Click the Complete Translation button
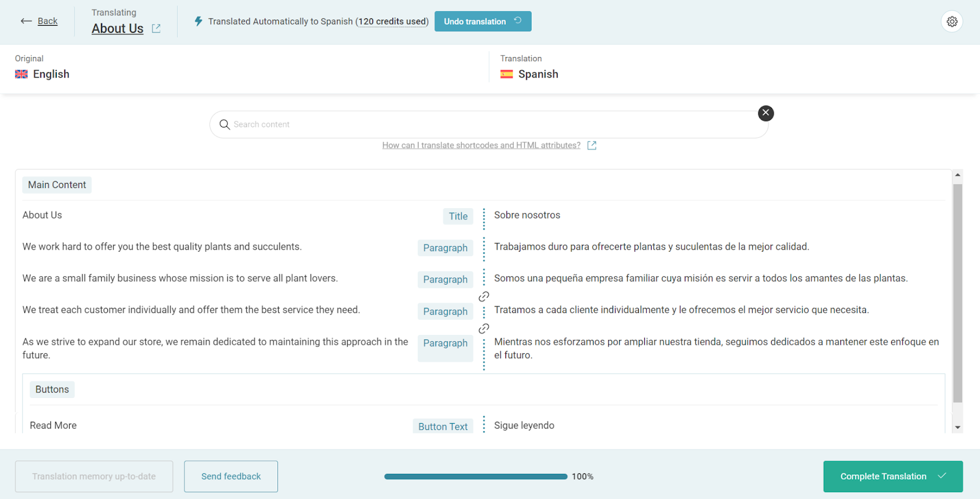This screenshot has height=499, width=980. [893, 476]
